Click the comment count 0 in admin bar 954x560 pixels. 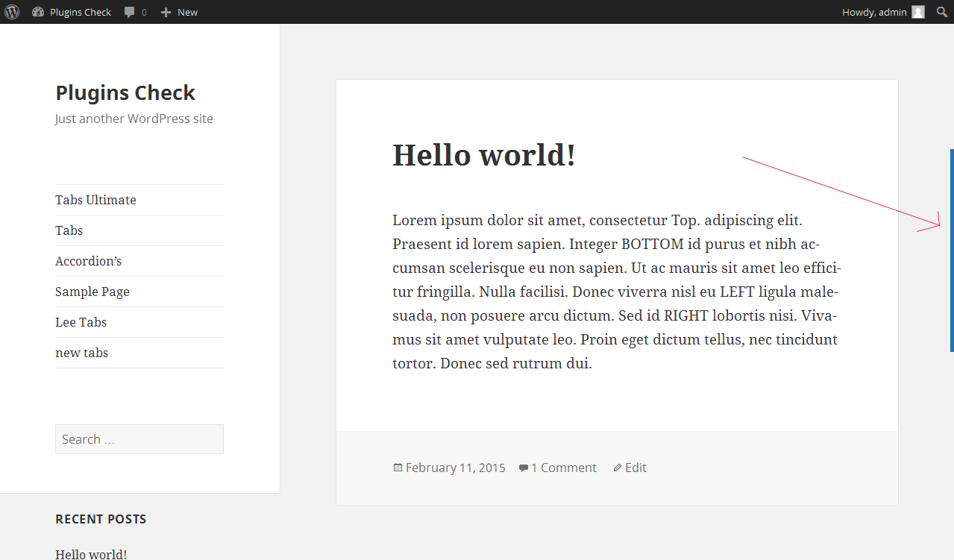(x=144, y=13)
